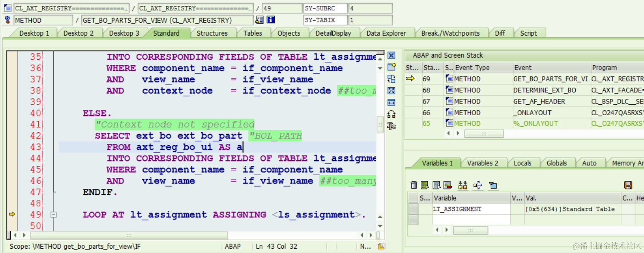
Task: Click the close tool icon beside the source editor
Action: (x=391, y=55)
